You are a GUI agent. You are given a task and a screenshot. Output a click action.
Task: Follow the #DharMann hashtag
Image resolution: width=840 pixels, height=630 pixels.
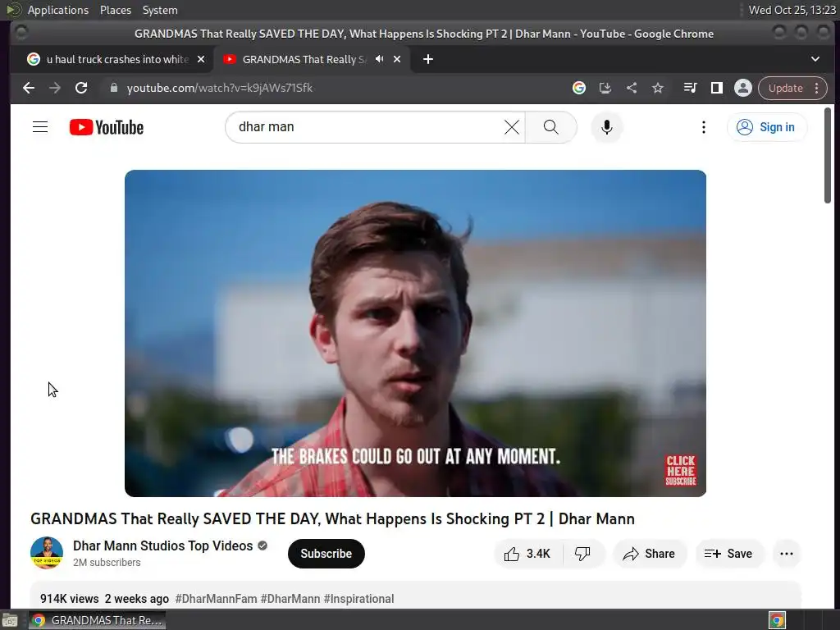click(290, 598)
